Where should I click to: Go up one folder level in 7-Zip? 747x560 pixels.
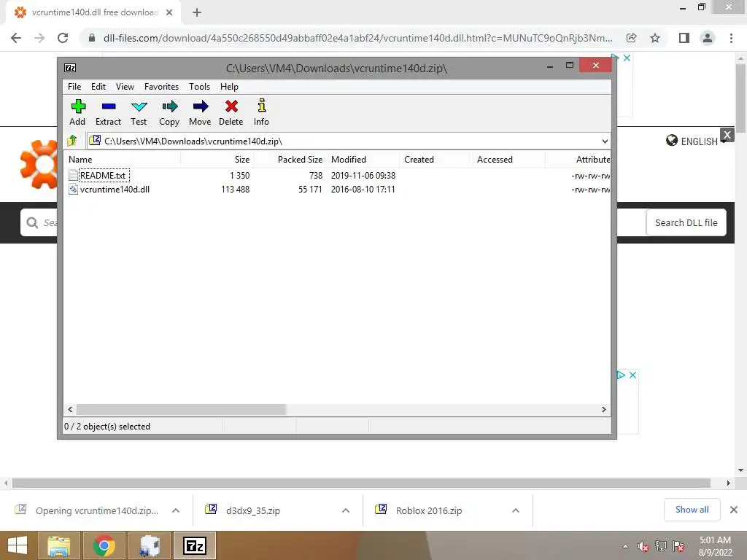click(x=72, y=141)
